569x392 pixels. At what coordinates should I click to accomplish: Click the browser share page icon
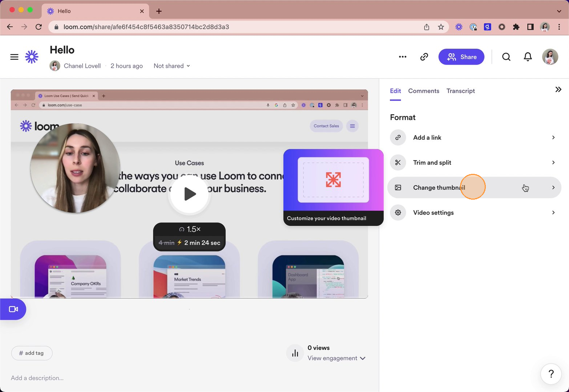(427, 27)
